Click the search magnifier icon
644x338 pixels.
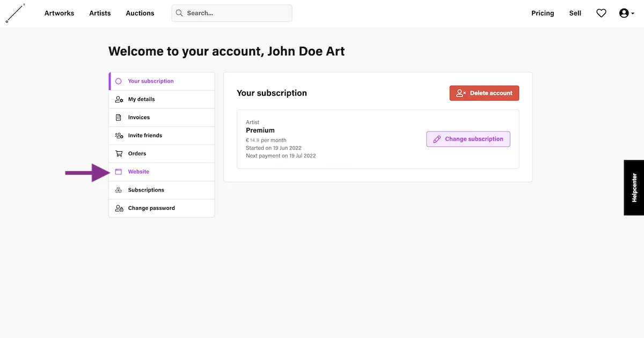pyautogui.click(x=179, y=13)
